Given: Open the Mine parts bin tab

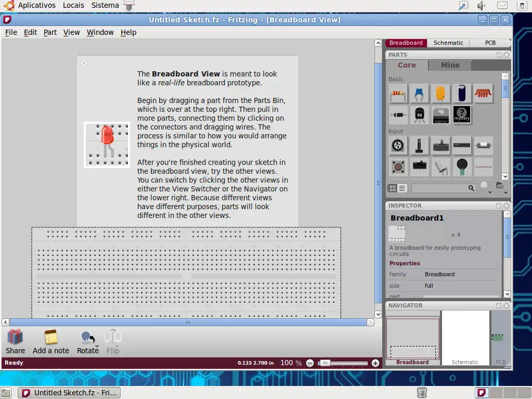Looking at the screenshot, I should click(450, 65).
